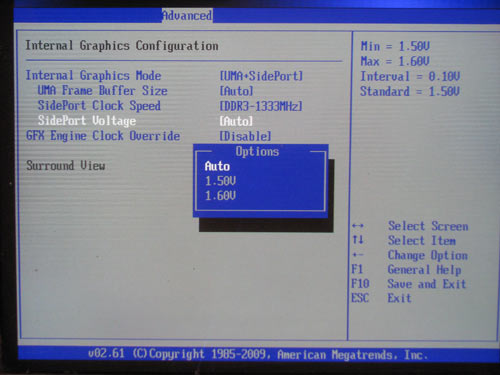Click the Standard = 1.50V help line

410,91
